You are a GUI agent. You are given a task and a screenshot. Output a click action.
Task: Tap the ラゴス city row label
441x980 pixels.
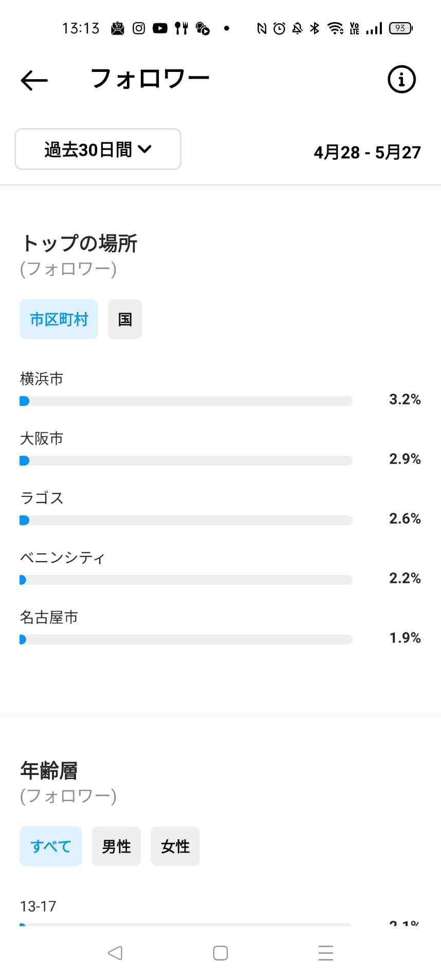pyautogui.click(x=42, y=498)
